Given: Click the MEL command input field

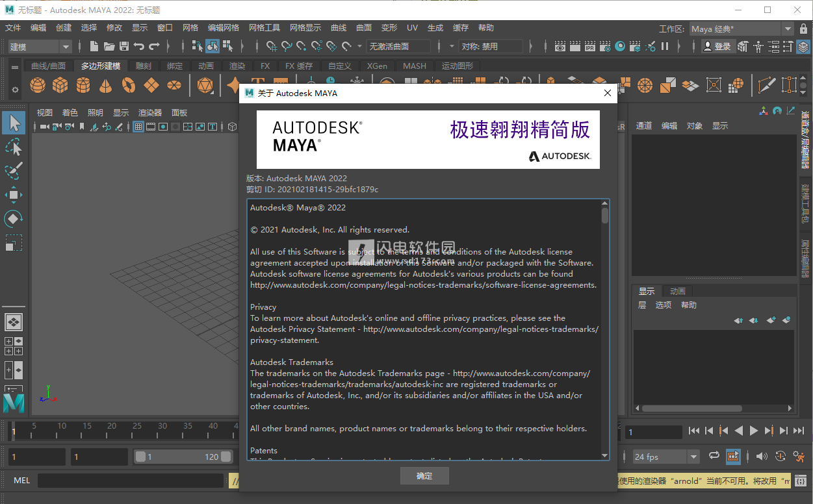Looking at the screenshot, I should click(131, 481).
